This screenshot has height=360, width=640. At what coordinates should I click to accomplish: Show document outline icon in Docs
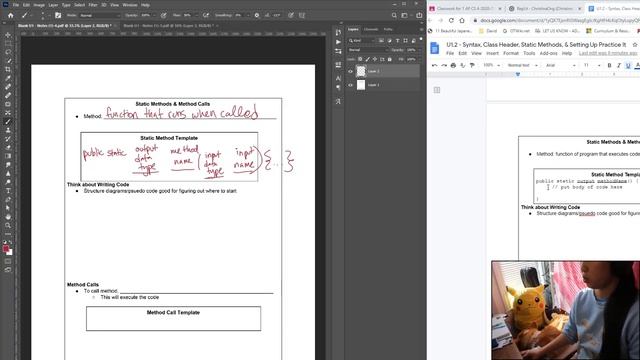click(x=437, y=90)
